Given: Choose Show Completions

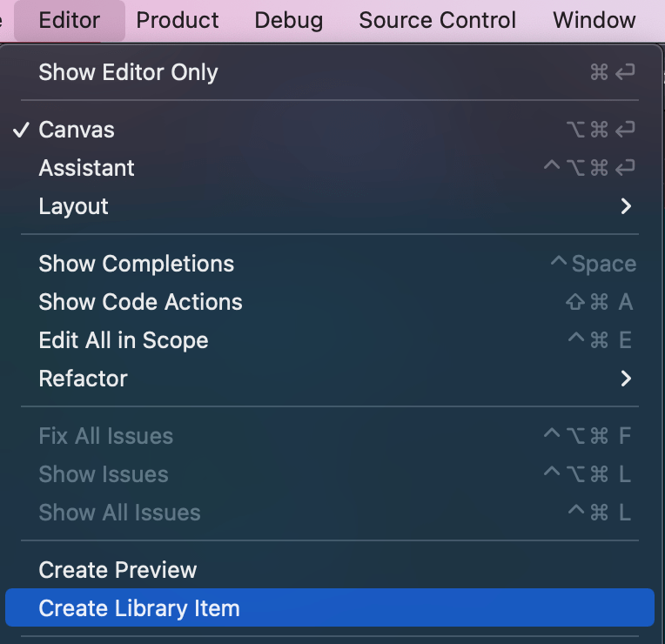Looking at the screenshot, I should click(x=137, y=264).
